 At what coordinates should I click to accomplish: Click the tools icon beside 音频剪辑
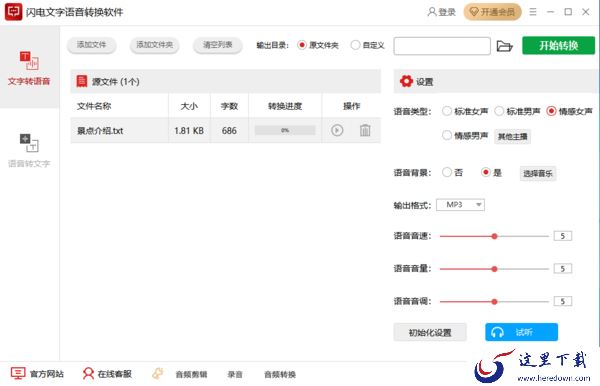(158, 373)
